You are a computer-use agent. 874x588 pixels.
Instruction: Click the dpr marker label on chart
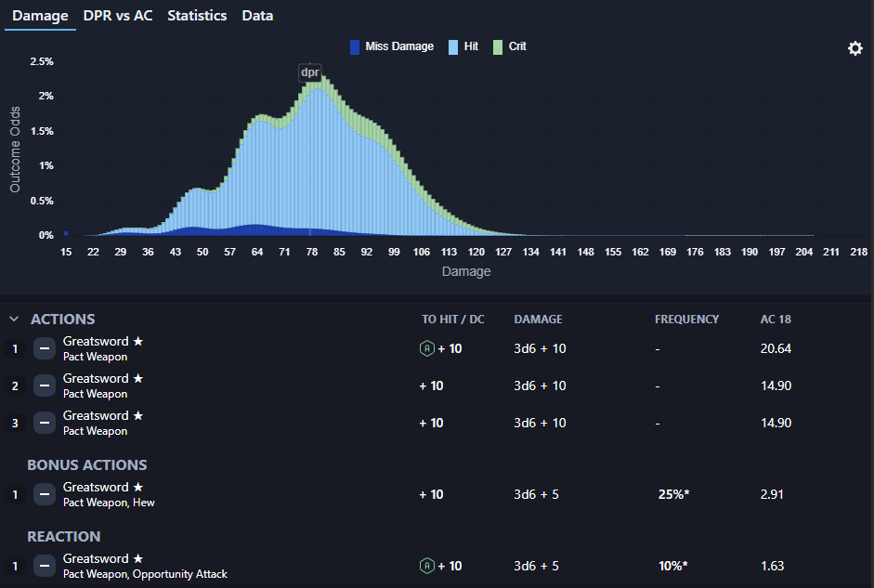tap(310, 72)
